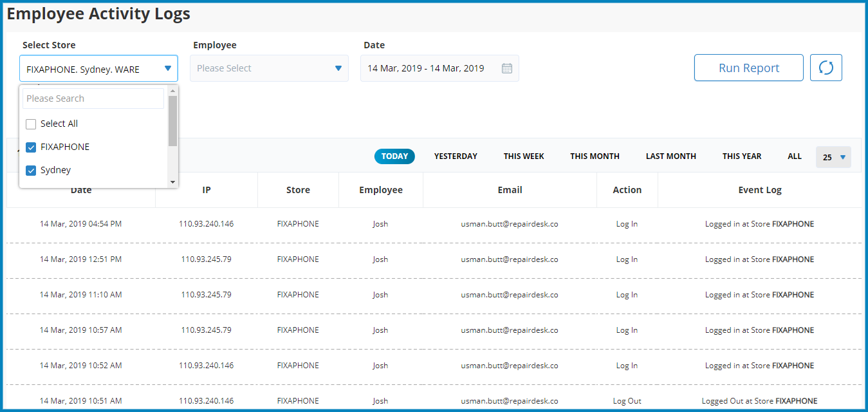This screenshot has height=412, width=868.
Task: Click the Action column header
Action: tap(627, 190)
